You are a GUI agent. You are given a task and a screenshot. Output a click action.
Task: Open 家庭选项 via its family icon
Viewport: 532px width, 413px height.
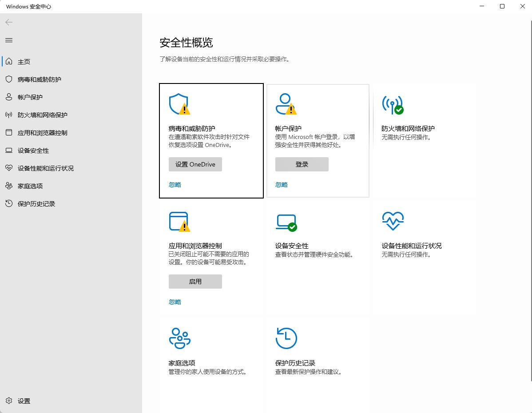pyautogui.click(x=180, y=338)
